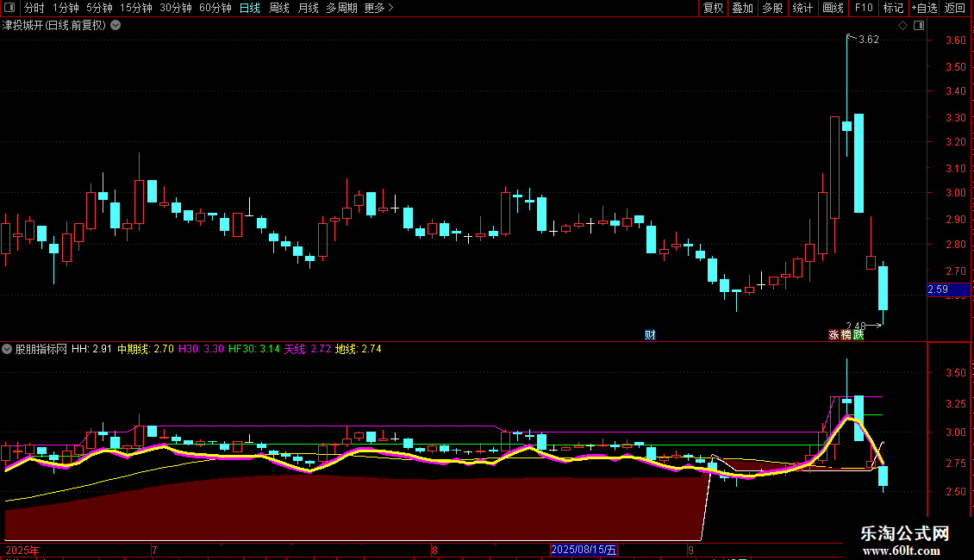Click the 榜 ranking marker icon

[846, 334]
